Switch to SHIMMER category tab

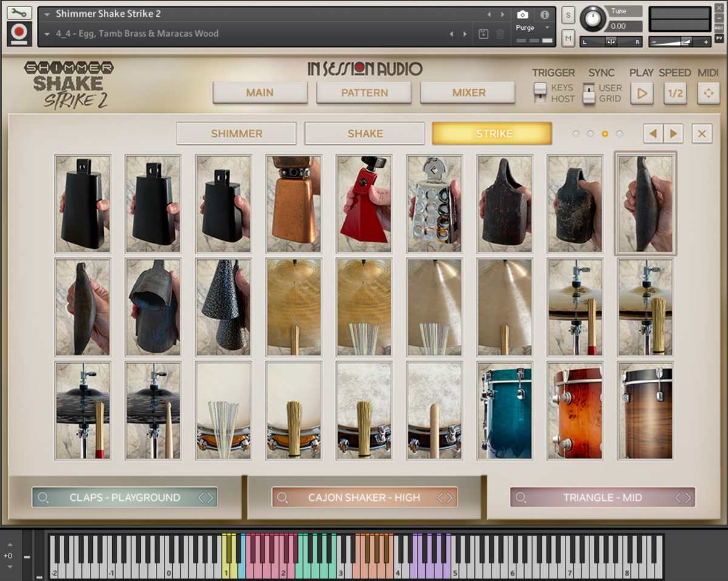point(237,134)
